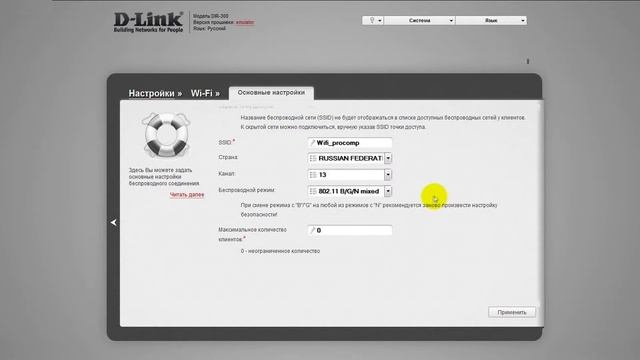Click the Применить button

click(512, 312)
